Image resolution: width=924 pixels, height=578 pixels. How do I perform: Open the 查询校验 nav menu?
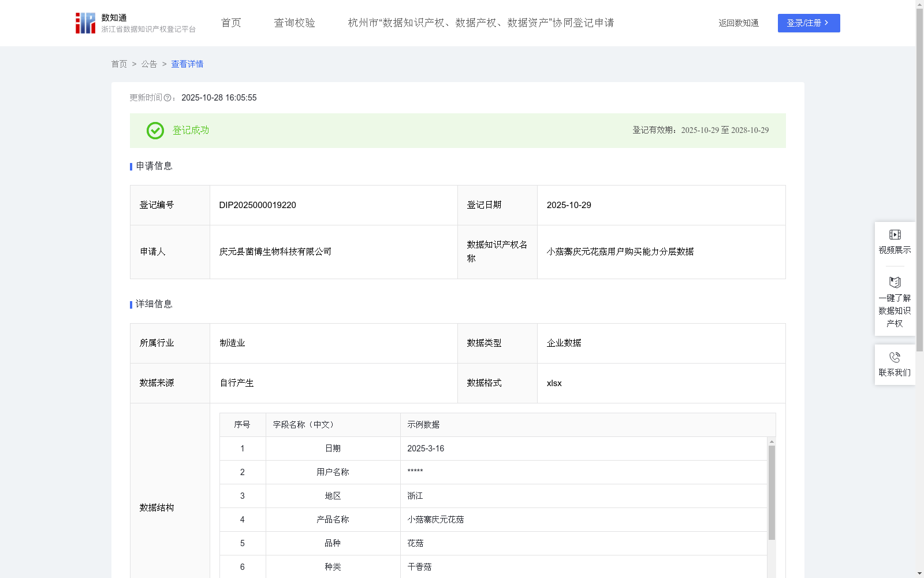tap(295, 23)
